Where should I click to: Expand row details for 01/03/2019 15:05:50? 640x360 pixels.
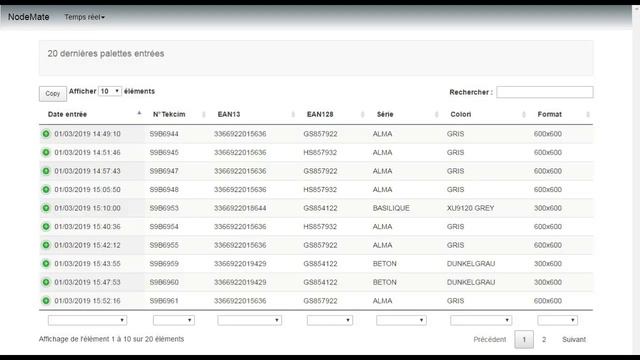(x=46, y=189)
